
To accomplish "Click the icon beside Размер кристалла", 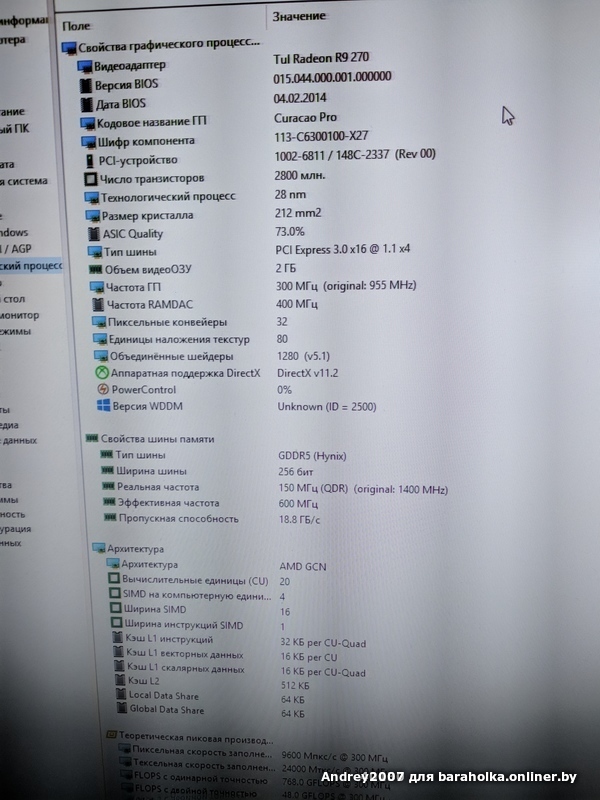I will coord(93,216).
